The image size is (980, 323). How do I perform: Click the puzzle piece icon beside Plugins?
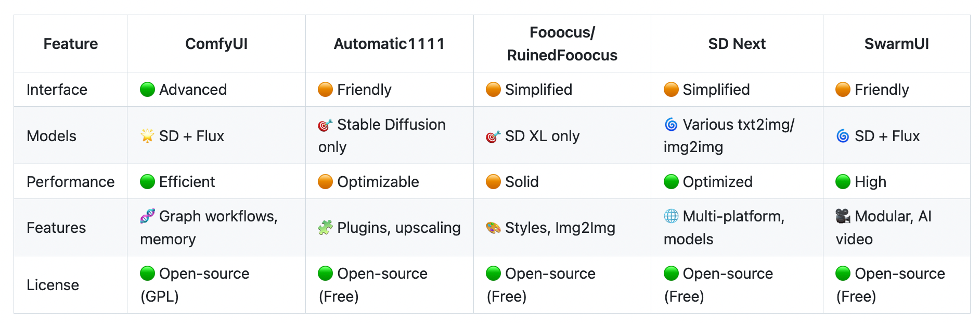point(325,228)
